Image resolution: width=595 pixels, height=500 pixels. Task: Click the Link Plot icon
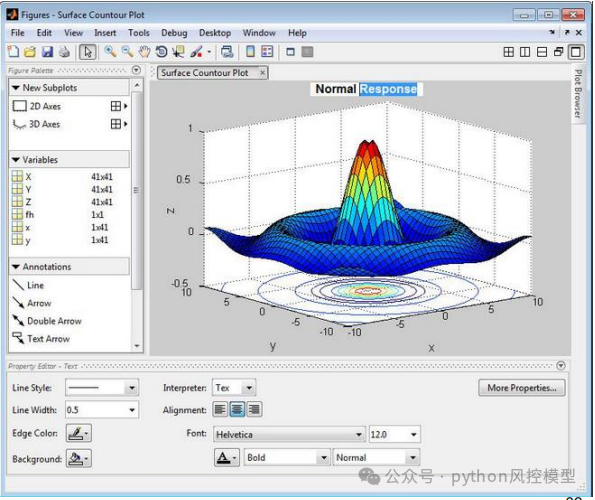(x=227, y=52)
